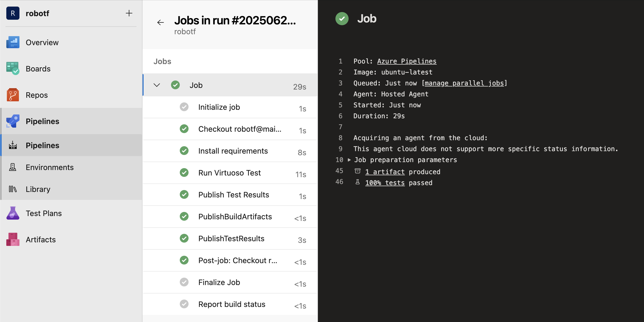Click the Environments icon in Pipelines submenu

(13, 167)
